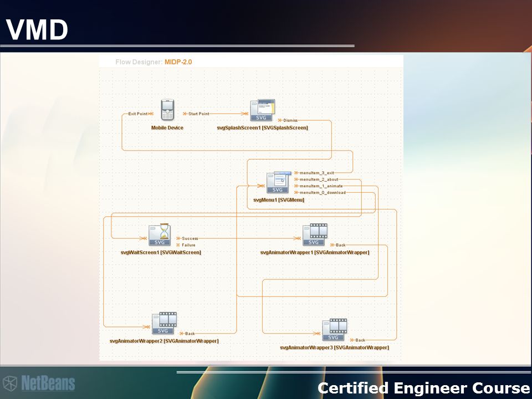
Task: Click the 'svgAnimatorWrapper2 [SVGAnimatorWrapper]' label
Action: tap(164, 341)
